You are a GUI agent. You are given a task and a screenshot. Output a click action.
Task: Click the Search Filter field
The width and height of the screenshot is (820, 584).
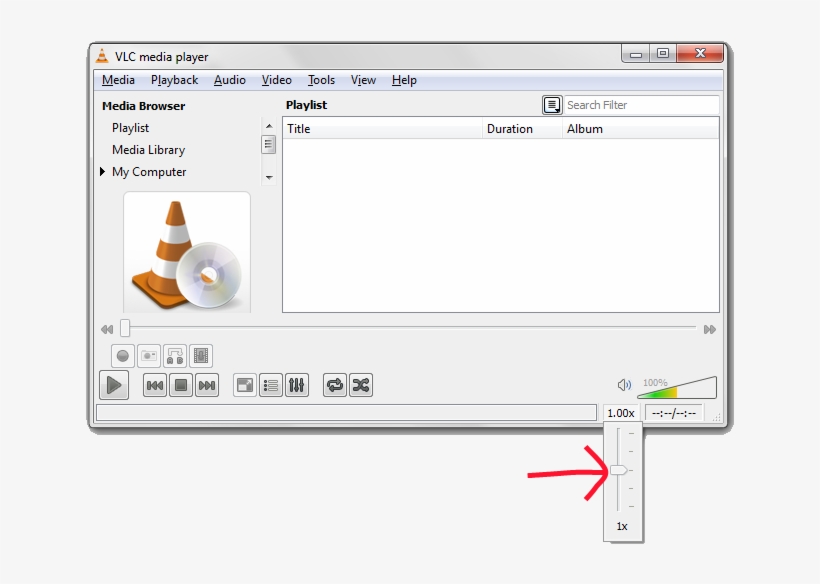point(641,105)
